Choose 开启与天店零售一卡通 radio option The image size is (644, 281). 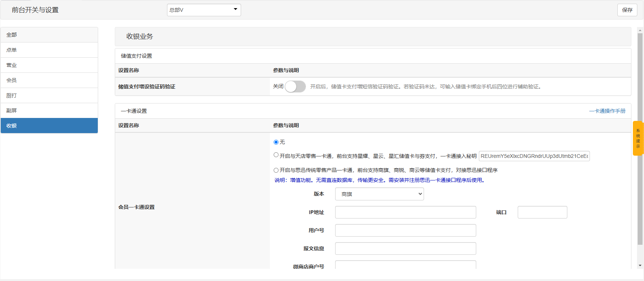276,155
